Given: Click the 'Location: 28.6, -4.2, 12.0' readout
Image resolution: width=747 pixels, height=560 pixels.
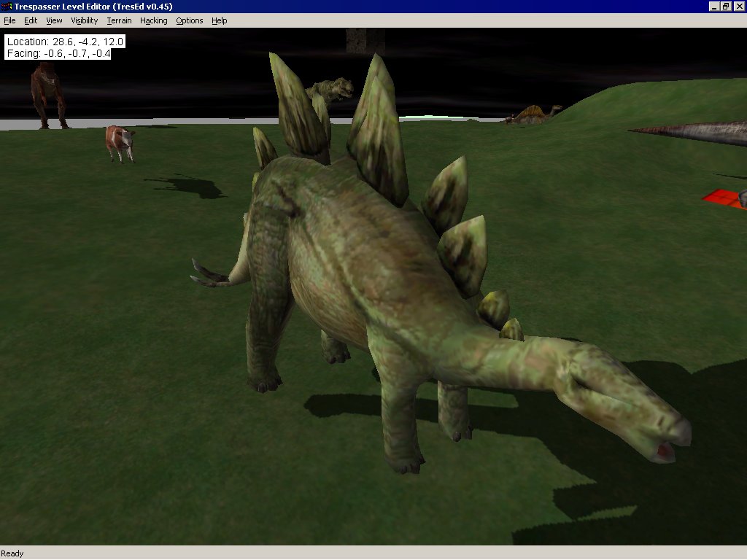Looking at the screenshot, I should coord(65,42).
